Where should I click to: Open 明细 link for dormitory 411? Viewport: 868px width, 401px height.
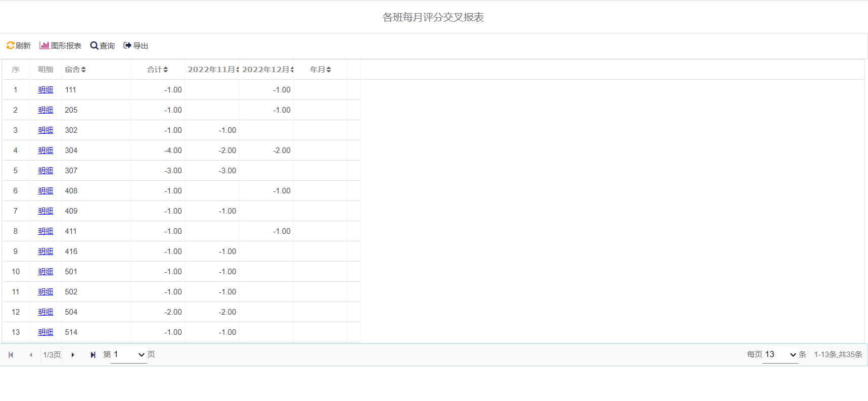45,231
